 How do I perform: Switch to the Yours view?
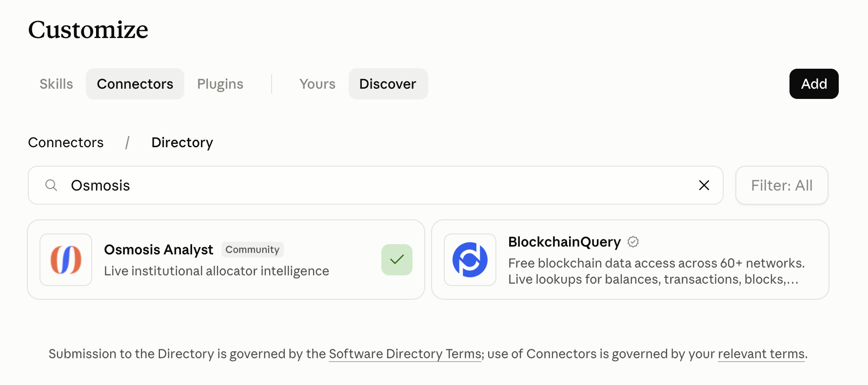317,84
